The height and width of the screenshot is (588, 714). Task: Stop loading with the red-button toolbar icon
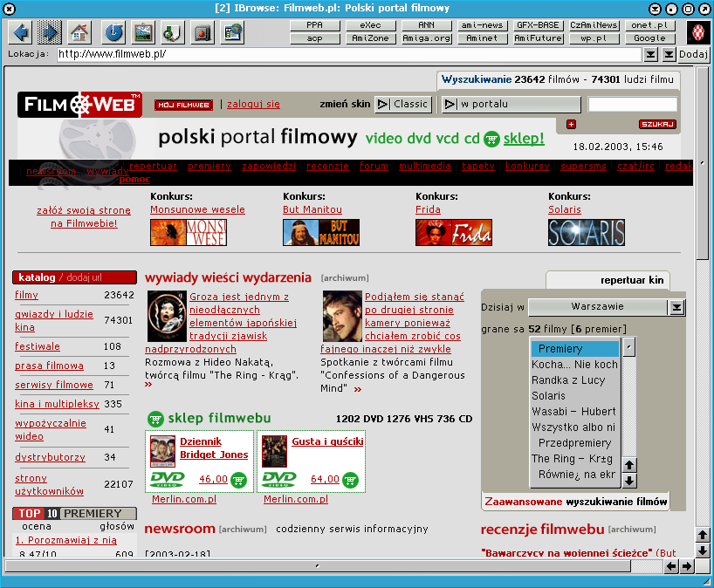click(x=203, y=32)
